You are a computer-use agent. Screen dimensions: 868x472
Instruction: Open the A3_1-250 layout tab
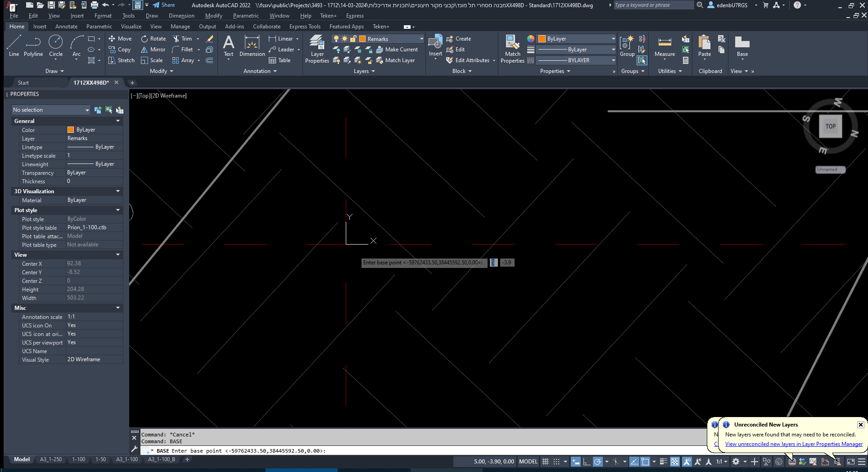point(50,459)
